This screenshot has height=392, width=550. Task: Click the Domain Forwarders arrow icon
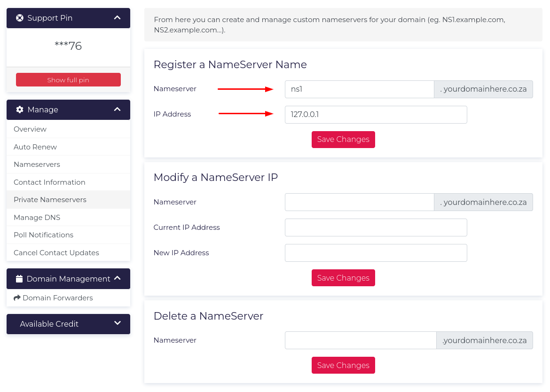(17, 298)
